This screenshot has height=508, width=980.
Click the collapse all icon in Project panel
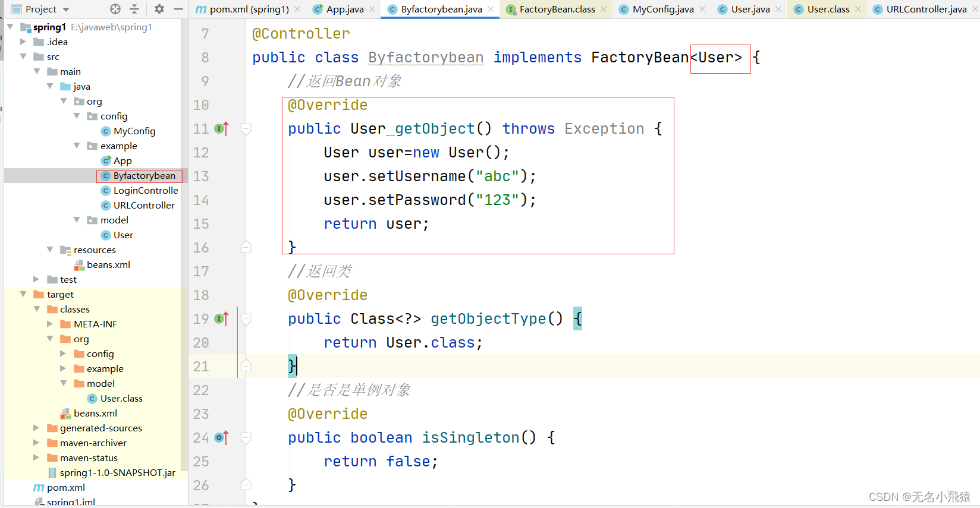[134, 9]
